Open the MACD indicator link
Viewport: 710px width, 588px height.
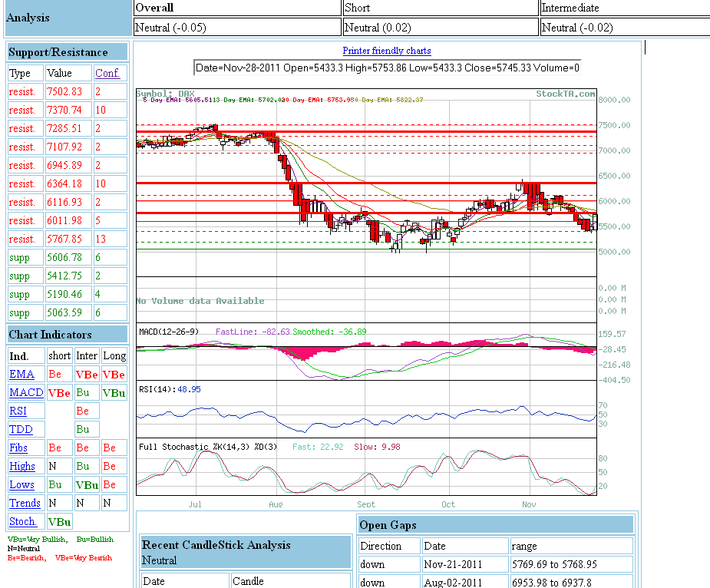26,393
